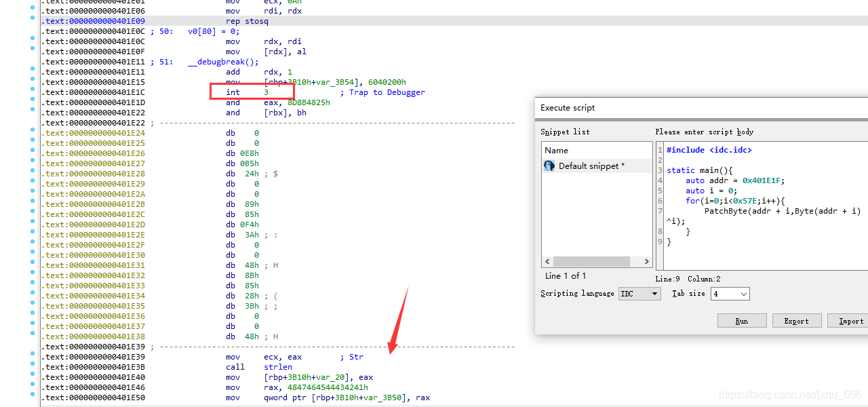Select the Default snippet entry
Screen dimensions: 868x407
coord(597,166)
